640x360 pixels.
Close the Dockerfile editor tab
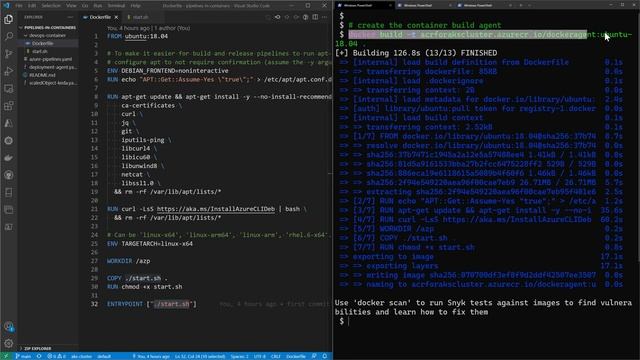[116, 17]
